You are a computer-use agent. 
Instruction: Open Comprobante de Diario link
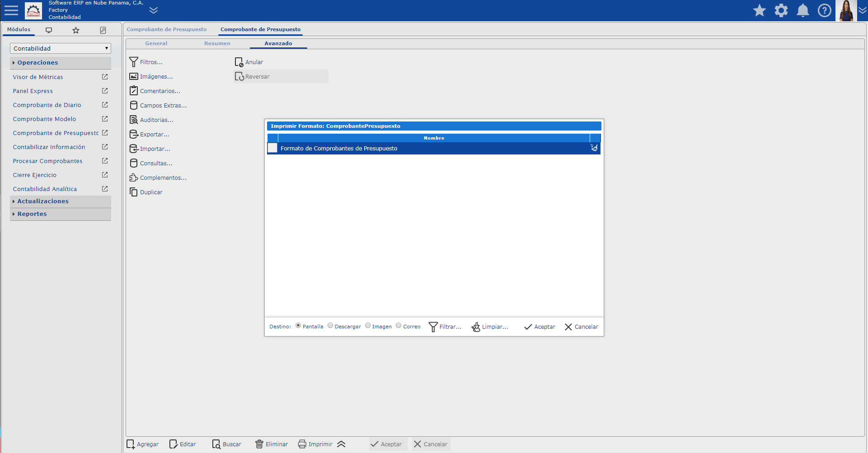(47, 105)
